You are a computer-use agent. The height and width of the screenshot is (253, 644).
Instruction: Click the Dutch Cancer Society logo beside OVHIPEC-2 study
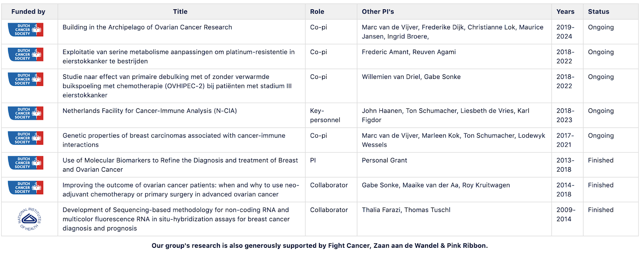tap(25, 79)
